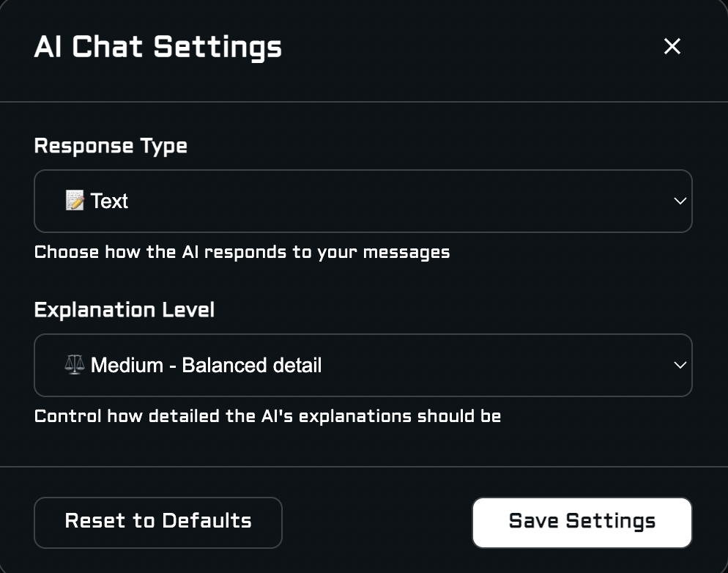Screen dimensions: 728x573
Task: Click the balance scale icon beside Medium
Action: tap(75, 365)
